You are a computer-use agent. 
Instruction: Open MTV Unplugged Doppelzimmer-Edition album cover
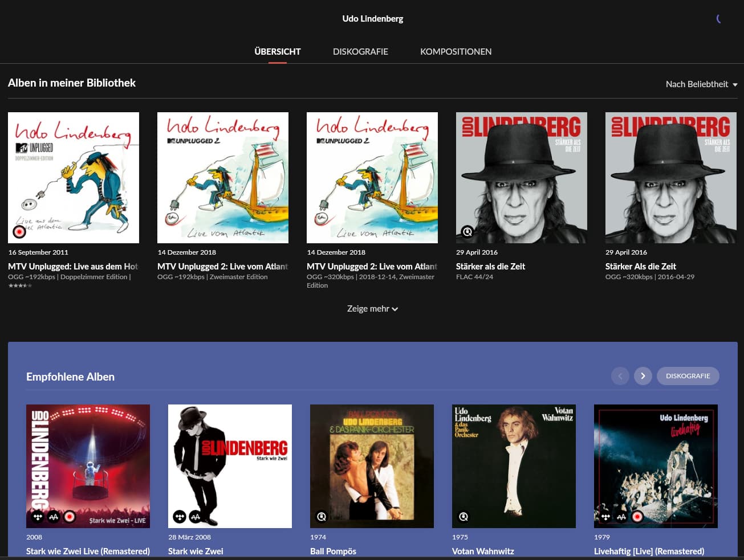(74, 178)
